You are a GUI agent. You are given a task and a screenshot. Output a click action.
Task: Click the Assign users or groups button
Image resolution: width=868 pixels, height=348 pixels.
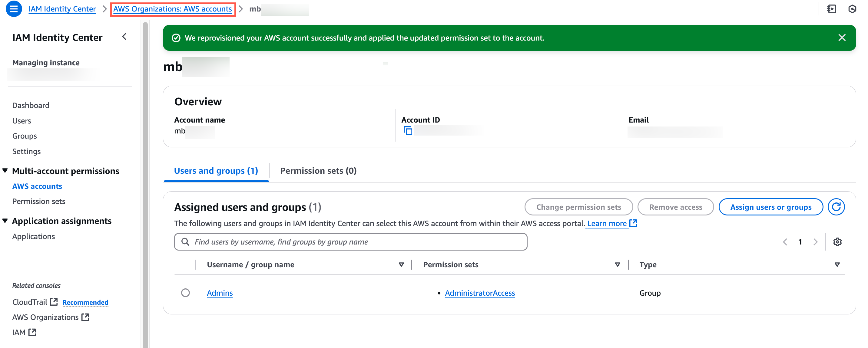pos(770,207)
